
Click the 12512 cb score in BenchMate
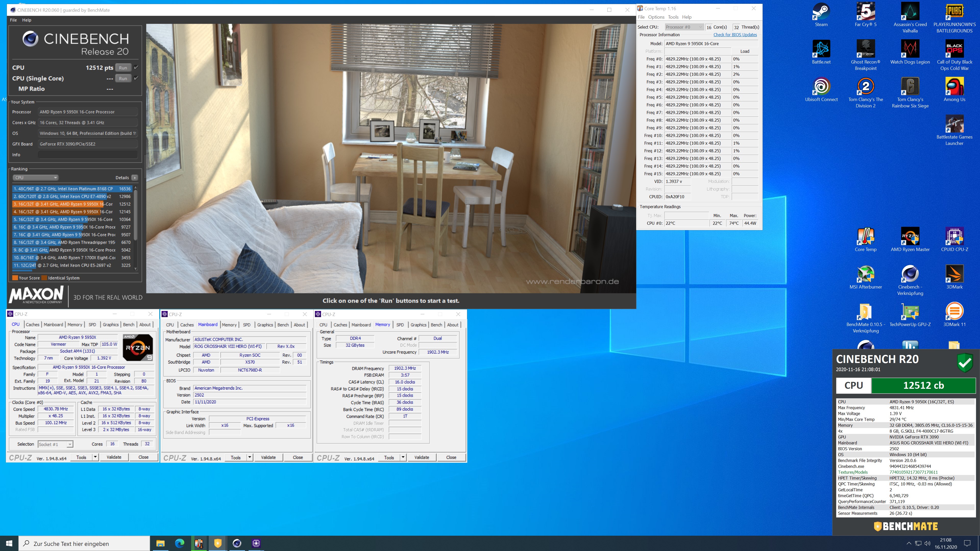click(x=923, y=385)
